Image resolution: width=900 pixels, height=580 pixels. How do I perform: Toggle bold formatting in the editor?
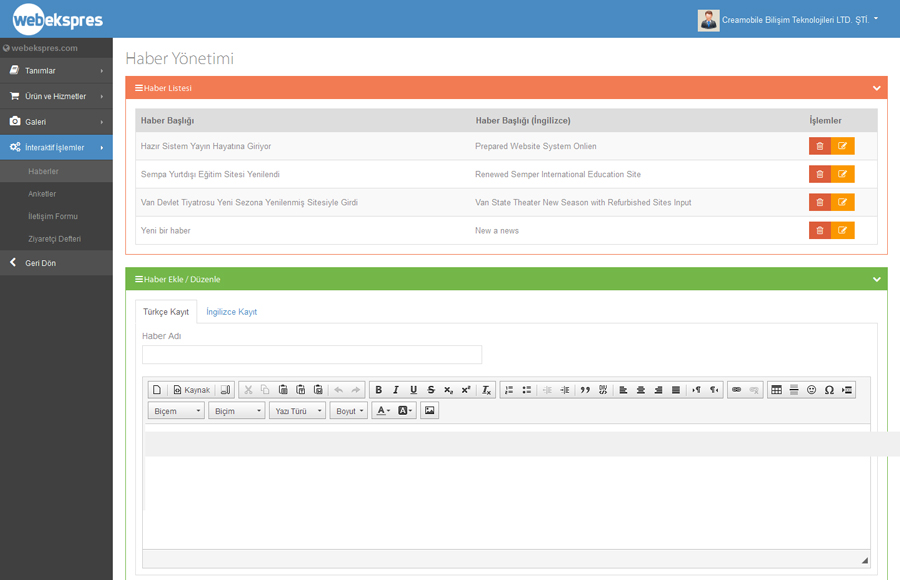click(378, 390)
